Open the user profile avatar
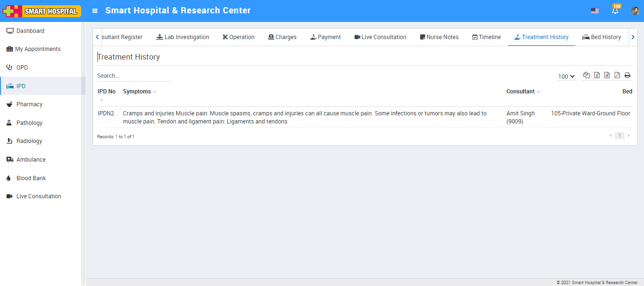This screenshot has height=286, width=644. point(635,11)
